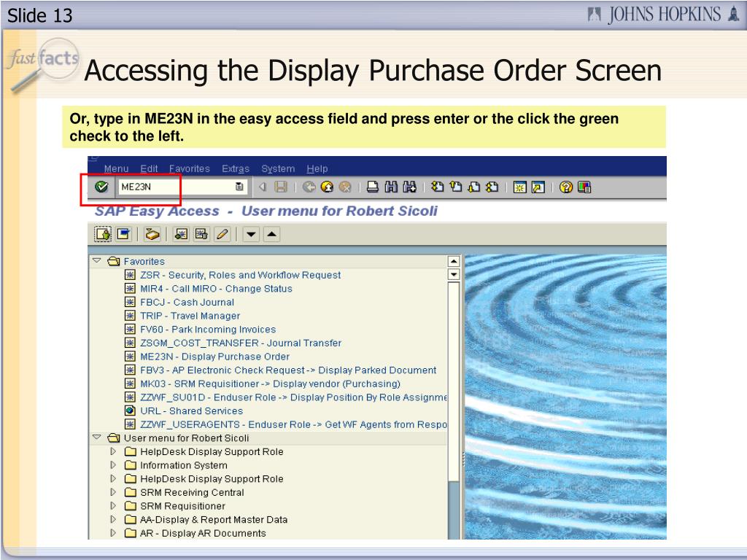Click the SAP Business Workplace icon

click(x=152, y=234)
